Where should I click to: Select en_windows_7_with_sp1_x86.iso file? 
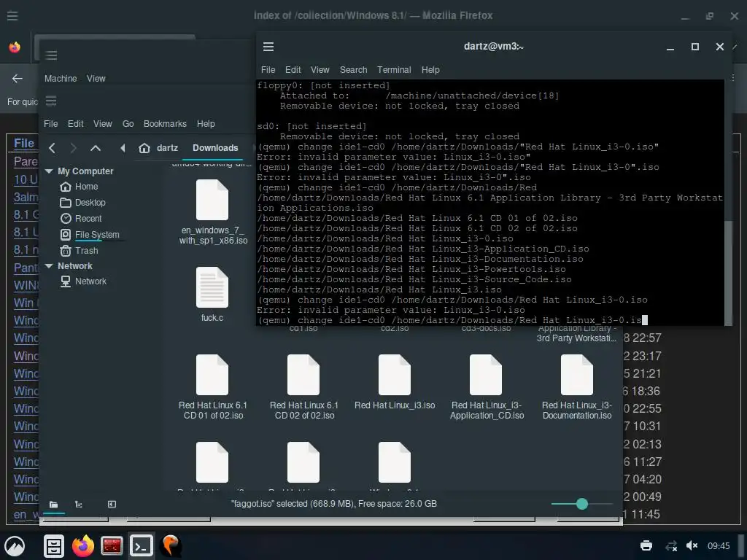click(212, 212)
